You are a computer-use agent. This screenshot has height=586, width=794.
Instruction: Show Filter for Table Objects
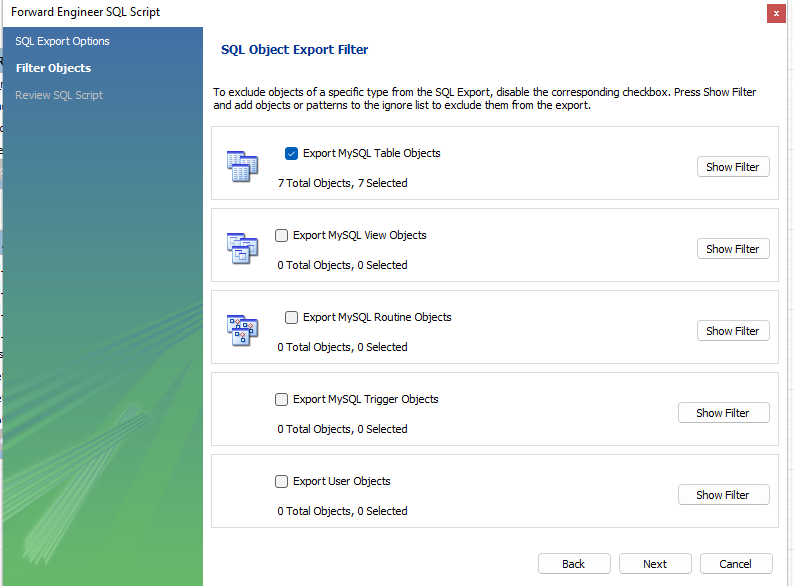pyautogui.click(x=733, y=167)
